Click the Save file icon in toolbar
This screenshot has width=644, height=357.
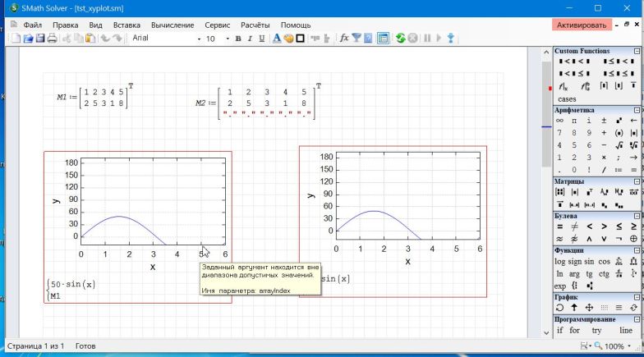coord(39,39)
